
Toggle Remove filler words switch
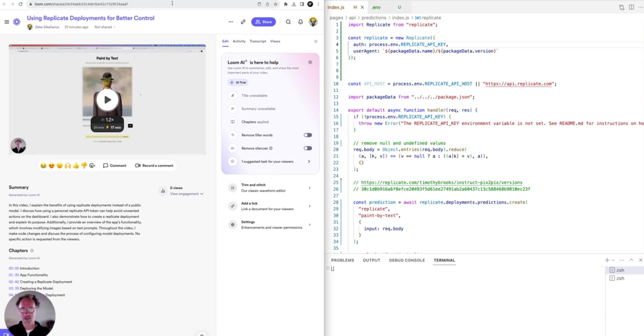[x=308, y=135]
